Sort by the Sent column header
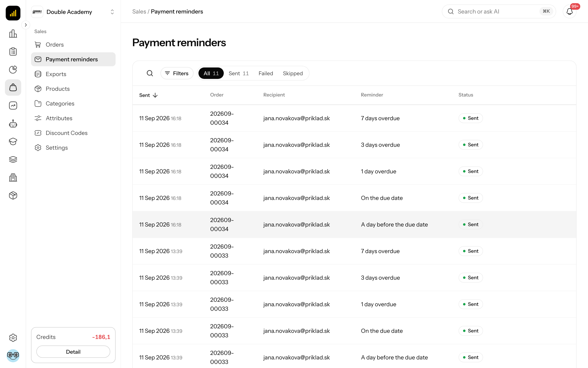The height and width of the screenshot is (368, 588). [x=148, y=95]
